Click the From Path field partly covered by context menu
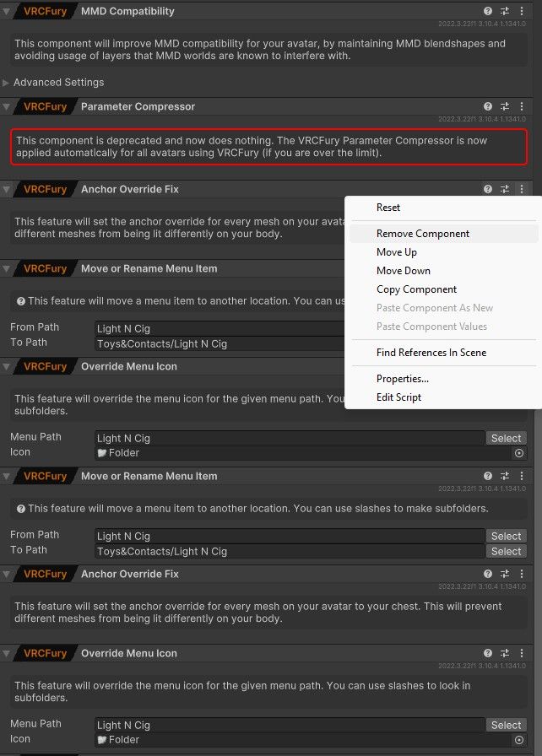Viewport: 542px width, 756px height. 220,328
